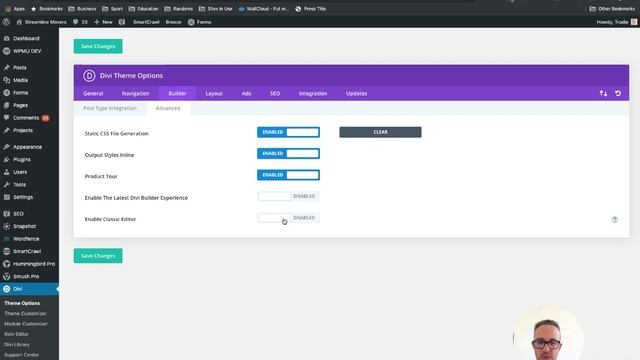
Task: Click reset to defaults icon
Action: [x=618, y=93]
